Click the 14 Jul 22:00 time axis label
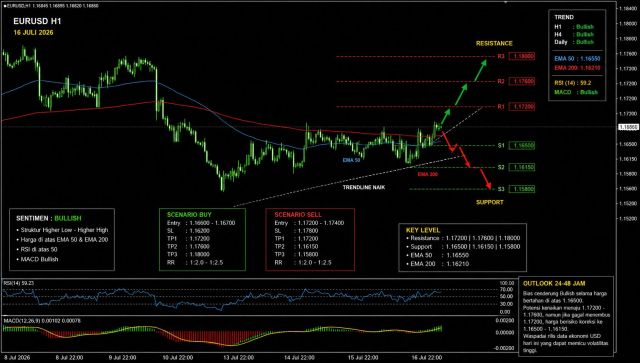This screenshot has width=640, height=363. coord(300,358)
